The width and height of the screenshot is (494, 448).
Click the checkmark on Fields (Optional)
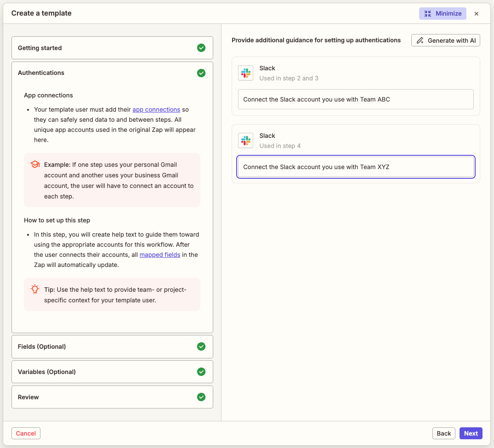tap(201, 346)
